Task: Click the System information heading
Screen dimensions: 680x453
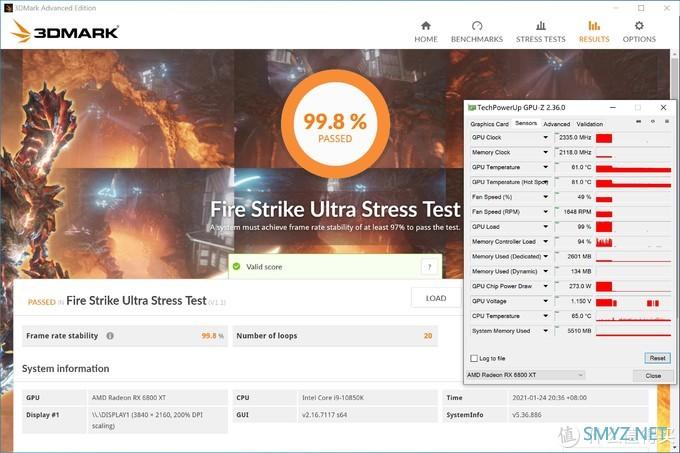Action: coord(65,368)
